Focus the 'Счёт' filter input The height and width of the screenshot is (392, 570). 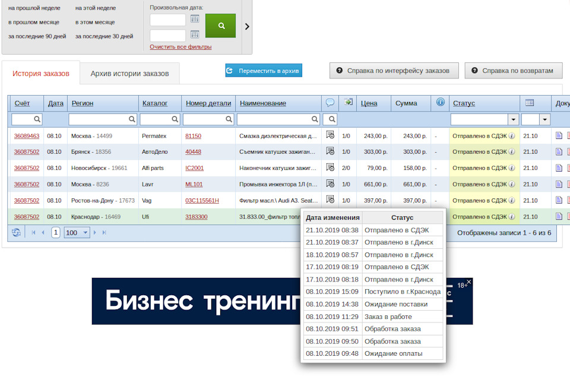pos(27,119)
